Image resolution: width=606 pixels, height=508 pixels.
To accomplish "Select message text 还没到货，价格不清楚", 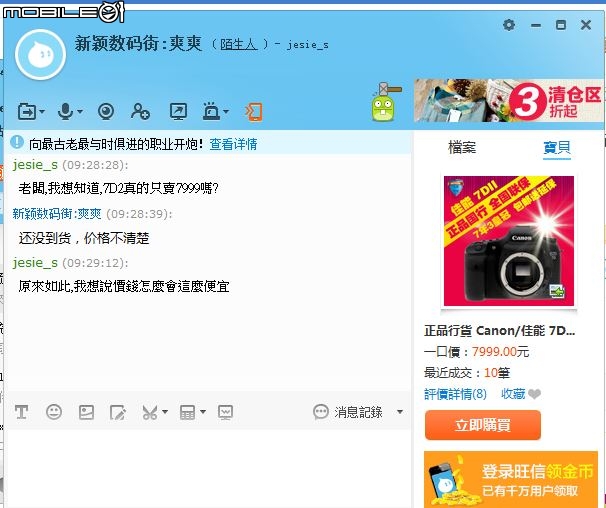I will point(84,238).
